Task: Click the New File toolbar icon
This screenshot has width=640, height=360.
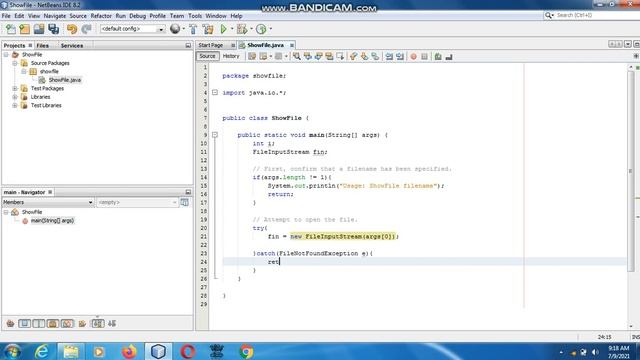Action: (x=11, y=29)
